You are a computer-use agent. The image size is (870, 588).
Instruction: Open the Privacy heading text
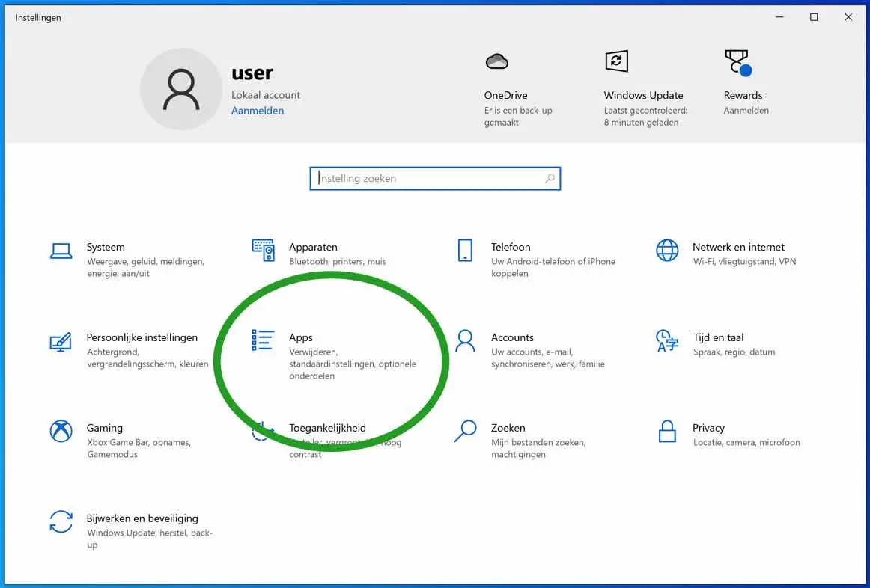(x=708, y=428)
